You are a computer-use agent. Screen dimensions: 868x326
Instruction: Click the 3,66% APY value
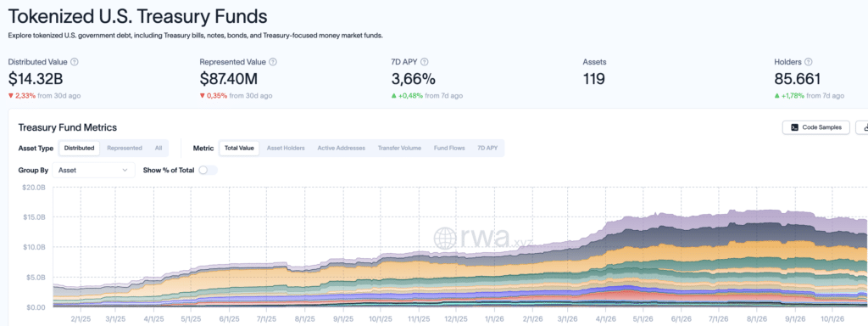coord(413,79)
